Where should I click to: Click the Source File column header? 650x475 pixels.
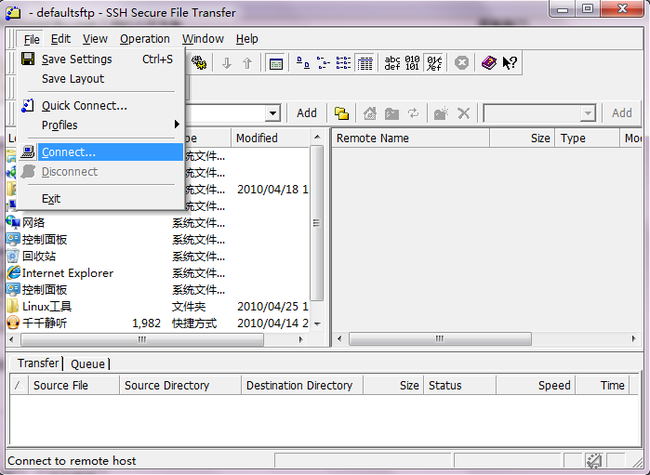(x=74, y=385)
